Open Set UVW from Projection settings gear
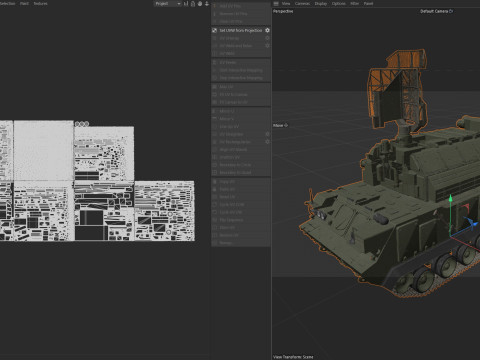 tap(267, 30)
